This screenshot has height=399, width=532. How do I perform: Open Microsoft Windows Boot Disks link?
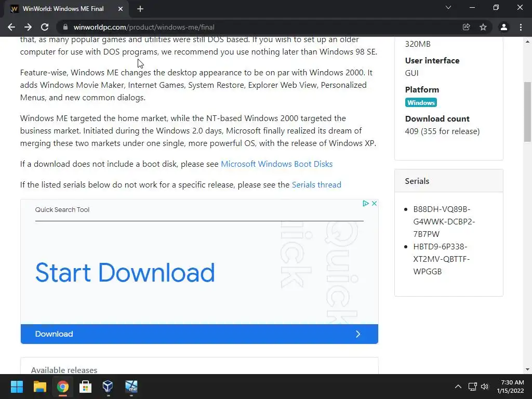[276, 164]
